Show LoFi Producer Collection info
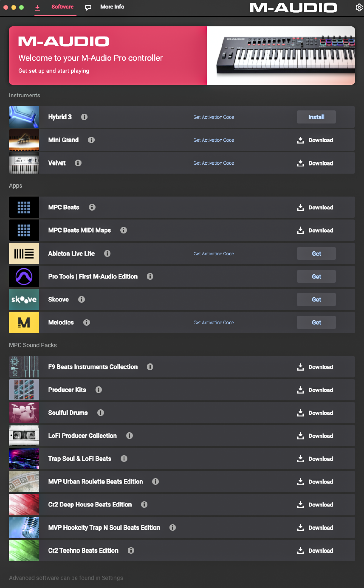 (x=129, y=436)
